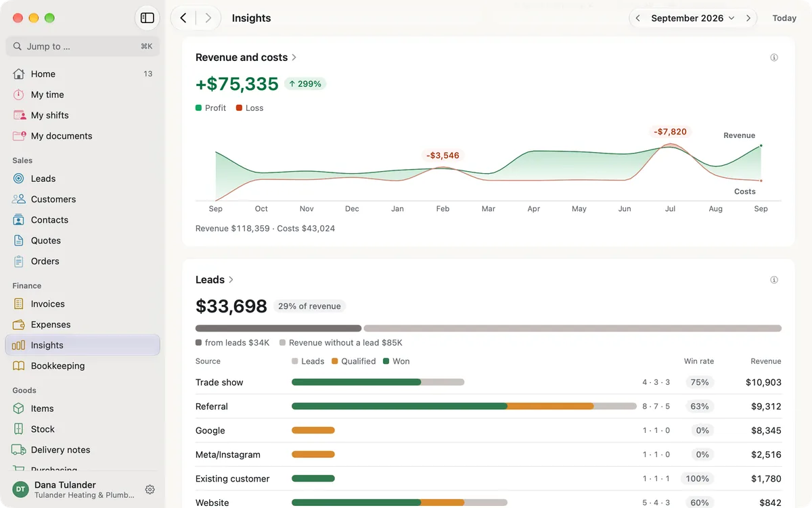Click the Profit legend green swatch
The width and height of the screenshot is (812, 508).
(199, 108)
